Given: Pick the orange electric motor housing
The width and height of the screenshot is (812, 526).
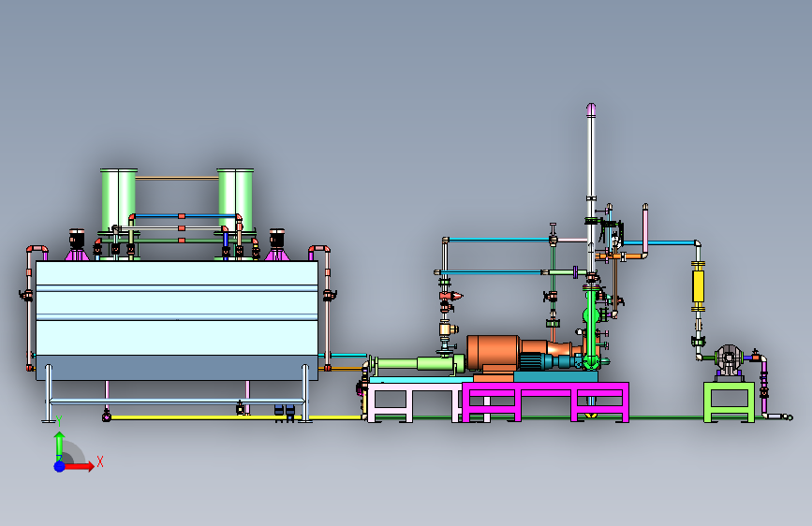Looking at the screenshot, I should coord(493,352).
